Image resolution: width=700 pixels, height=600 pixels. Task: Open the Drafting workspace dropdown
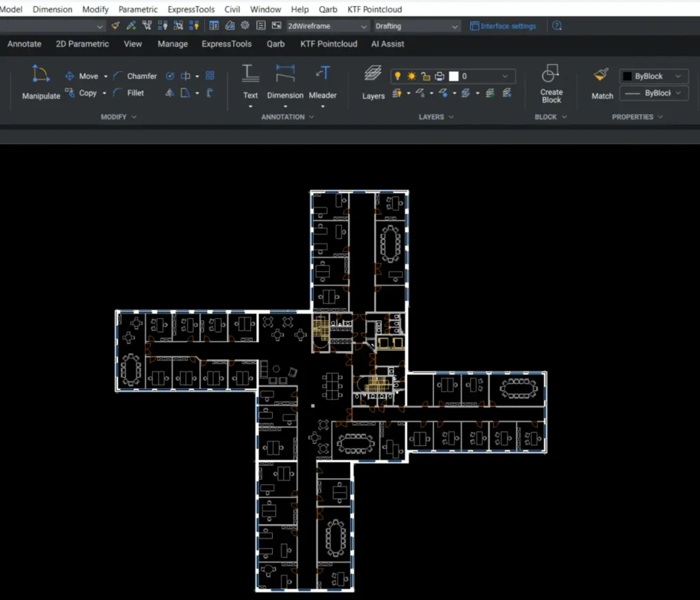416,26
